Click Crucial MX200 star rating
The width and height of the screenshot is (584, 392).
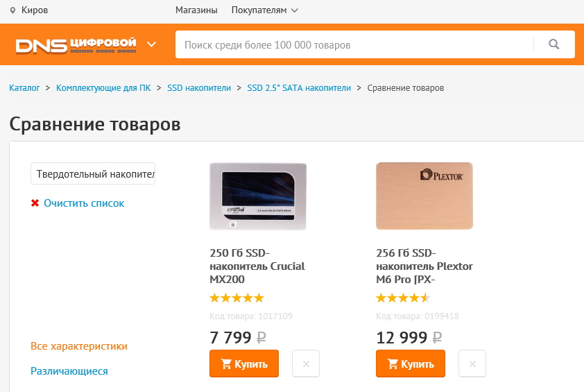coord(237,298)
